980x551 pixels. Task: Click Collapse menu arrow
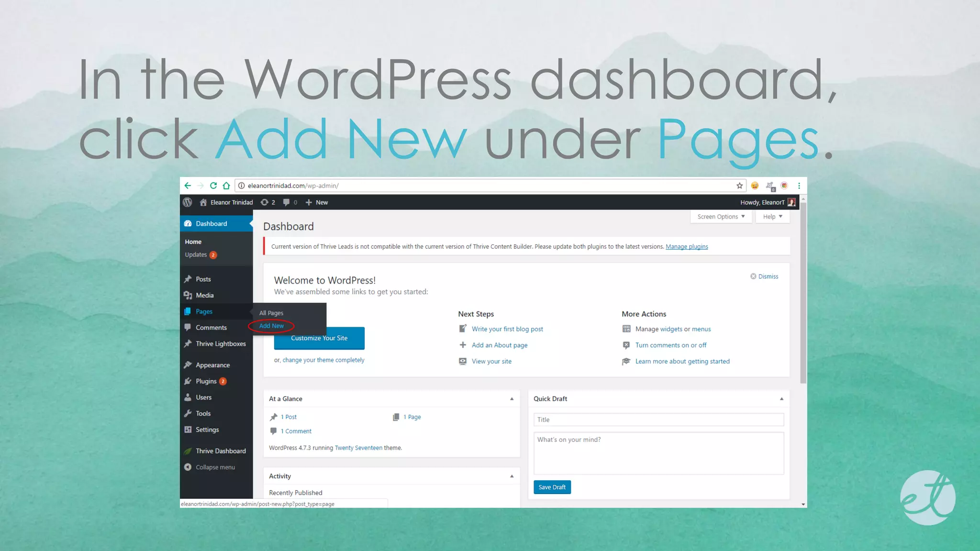tap(188, 467)
